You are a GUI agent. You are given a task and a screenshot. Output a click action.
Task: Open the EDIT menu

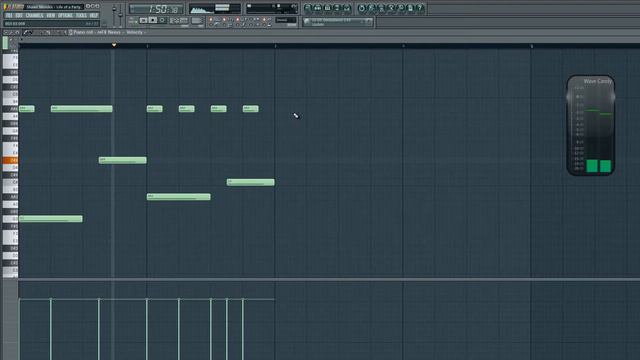(19, 16)
